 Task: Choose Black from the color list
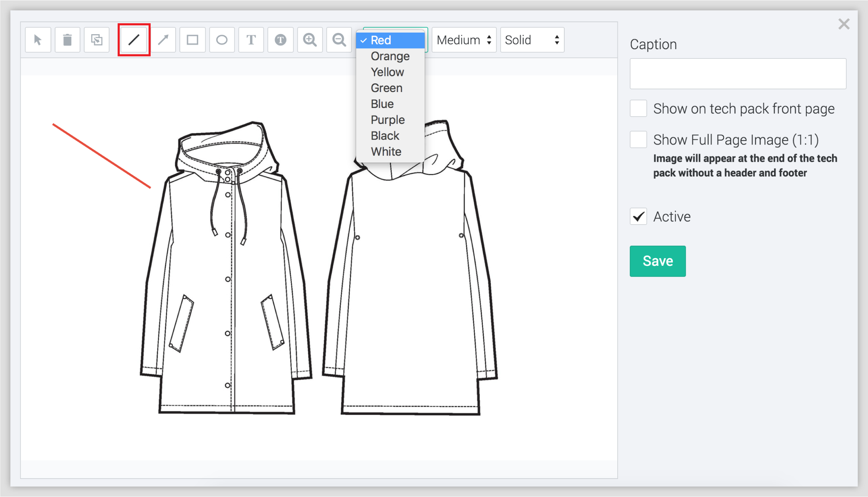[x=385, y=136]
